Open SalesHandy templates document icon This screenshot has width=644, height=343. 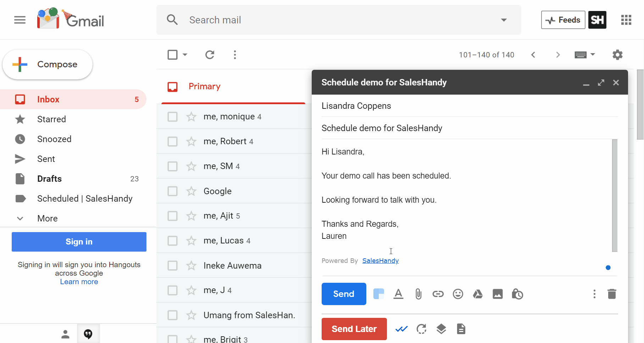[461, 329]
